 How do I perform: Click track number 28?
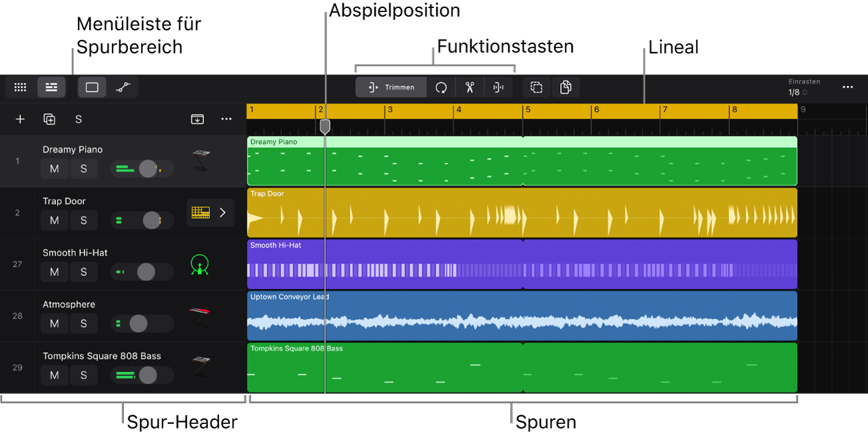pos(17,316)
